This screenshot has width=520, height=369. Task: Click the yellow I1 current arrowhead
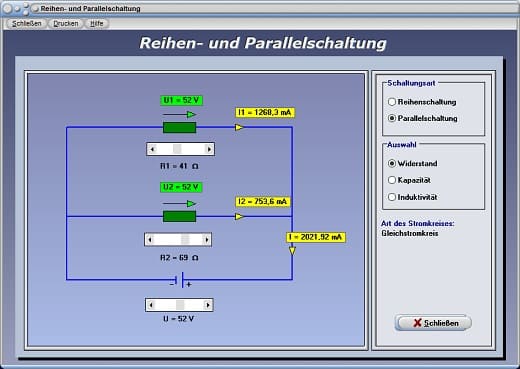coord(239,127)
